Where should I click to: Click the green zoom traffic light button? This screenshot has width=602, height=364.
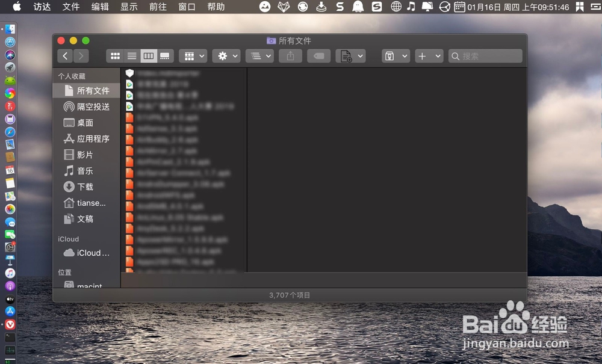point(85,40)
